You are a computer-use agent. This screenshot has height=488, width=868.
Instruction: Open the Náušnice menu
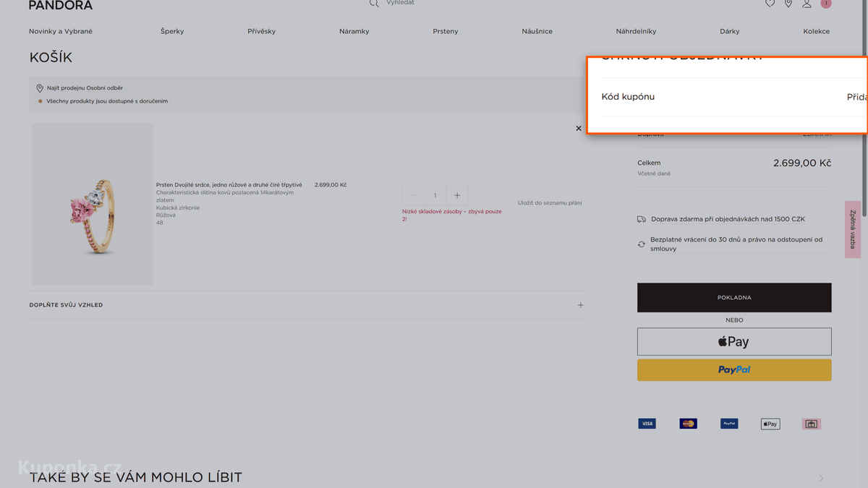click(537, 31)
